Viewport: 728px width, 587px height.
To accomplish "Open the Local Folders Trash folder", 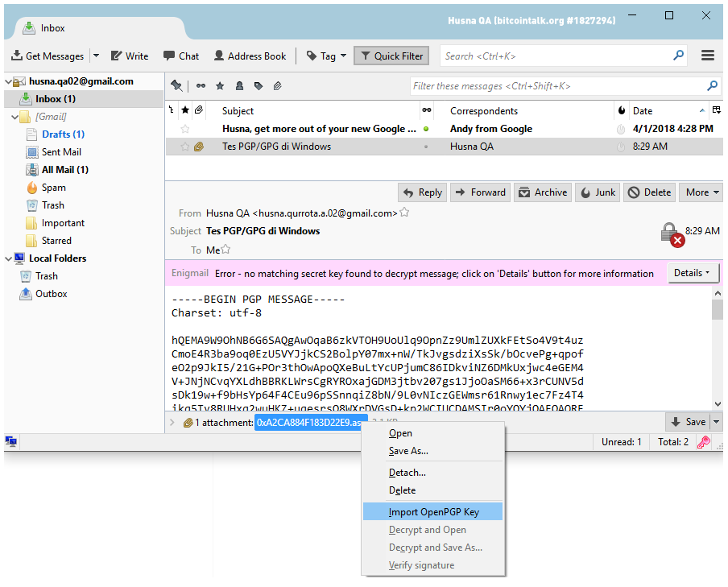I will tap(47, 276).
